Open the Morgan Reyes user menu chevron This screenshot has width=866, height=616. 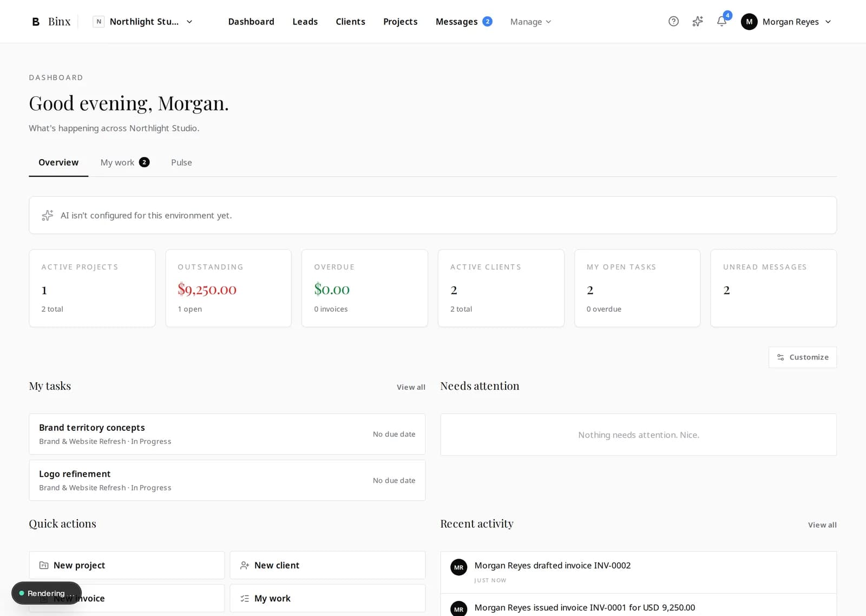pyautogui.click(x=828, y=22)
